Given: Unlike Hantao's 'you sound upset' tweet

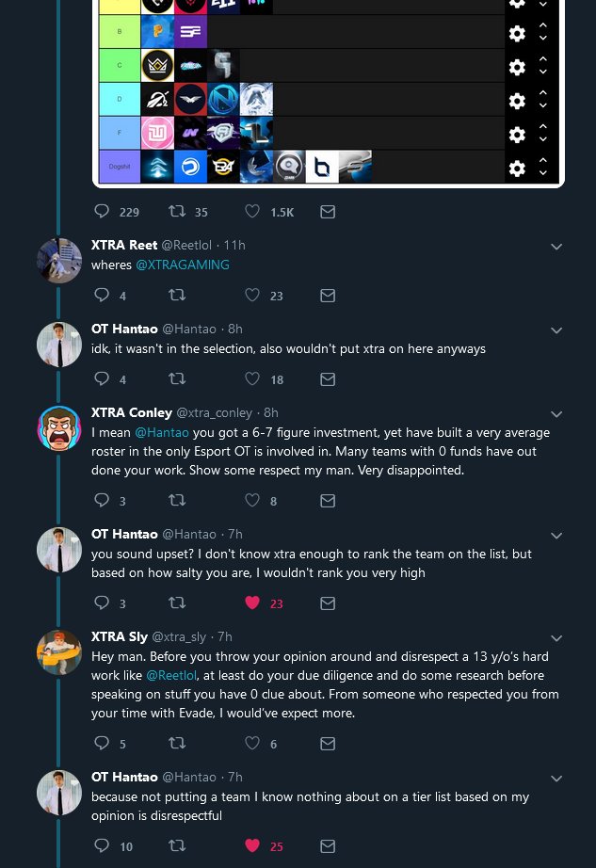Looking at the screenshot, I should [251, 603].
